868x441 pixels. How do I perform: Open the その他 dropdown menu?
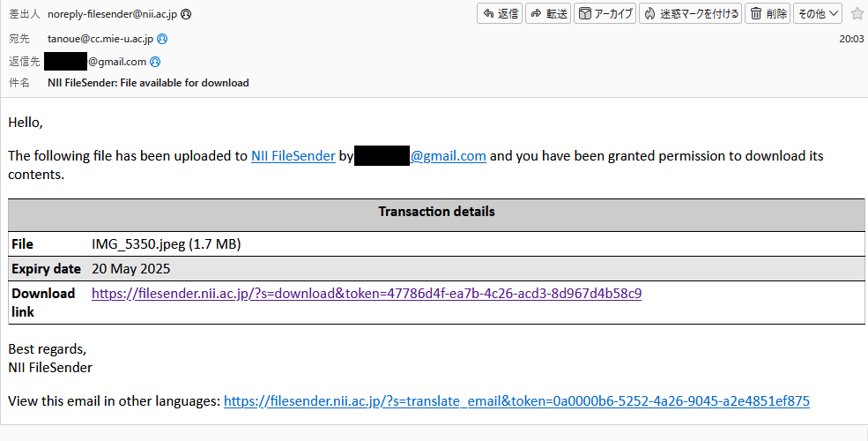click(x=818, y=14)
